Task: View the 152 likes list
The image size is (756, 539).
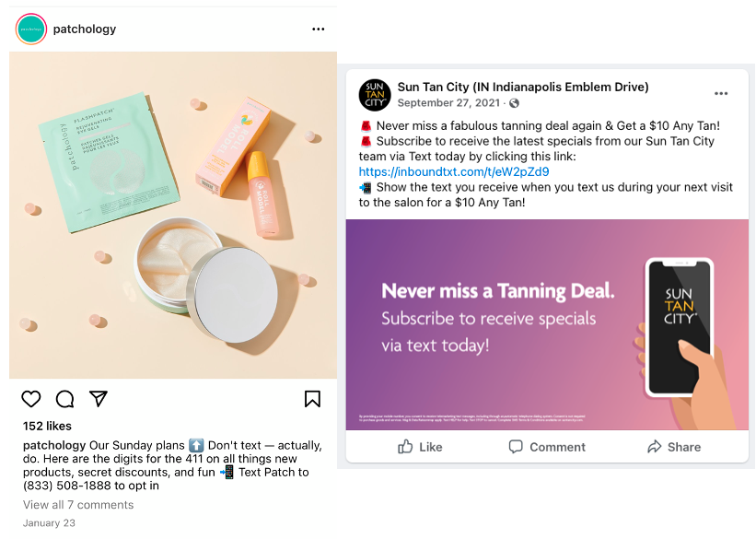Action: coord(47,426)
